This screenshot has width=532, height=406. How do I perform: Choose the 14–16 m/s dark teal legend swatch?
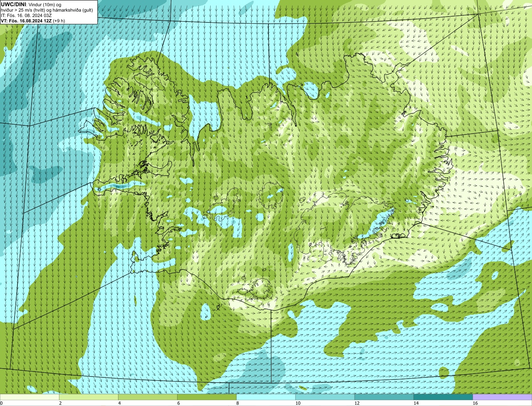click(443, 397)
